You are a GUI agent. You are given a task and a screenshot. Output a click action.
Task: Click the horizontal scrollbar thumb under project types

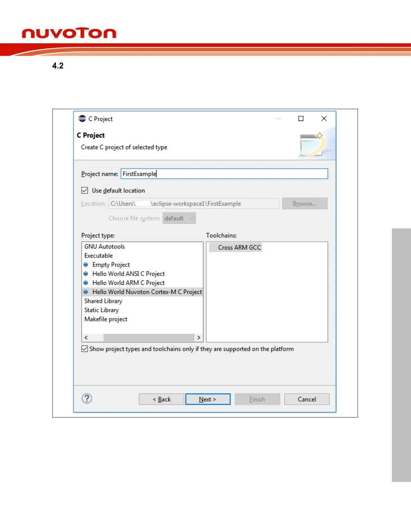coord(149,338)
